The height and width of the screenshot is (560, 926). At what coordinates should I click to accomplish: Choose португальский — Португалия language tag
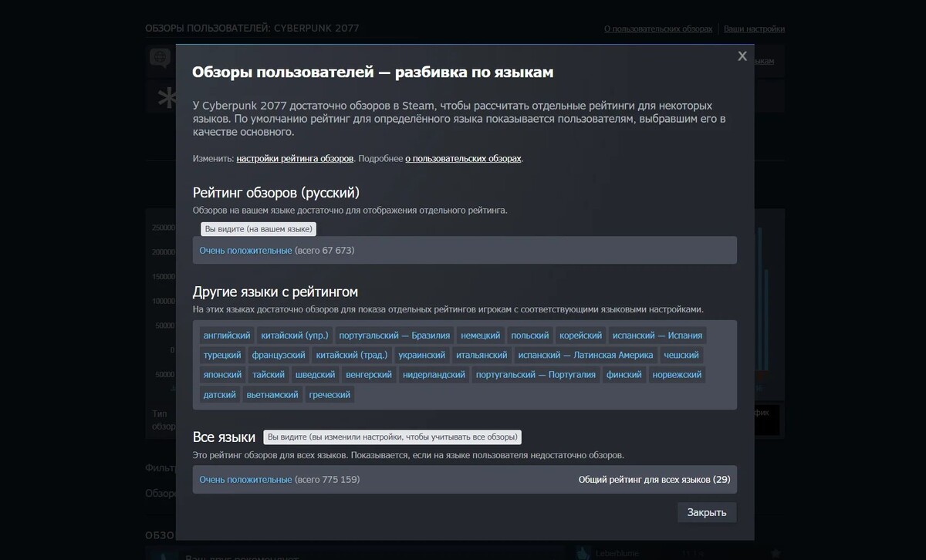click(x=536, y=375)
